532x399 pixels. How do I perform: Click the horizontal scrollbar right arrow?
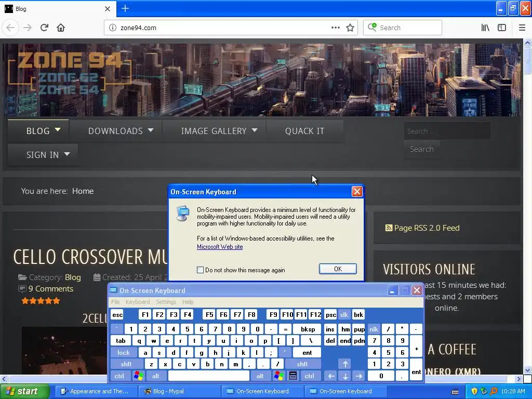coord(518,379)
